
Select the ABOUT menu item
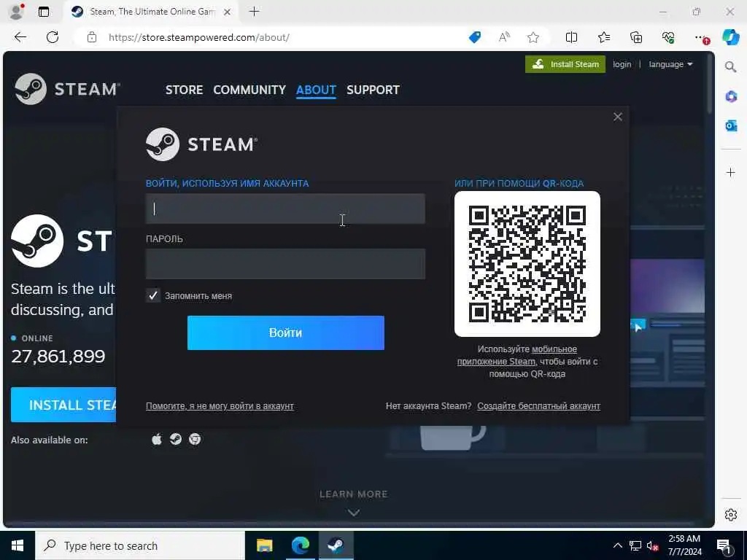(316, 90)
